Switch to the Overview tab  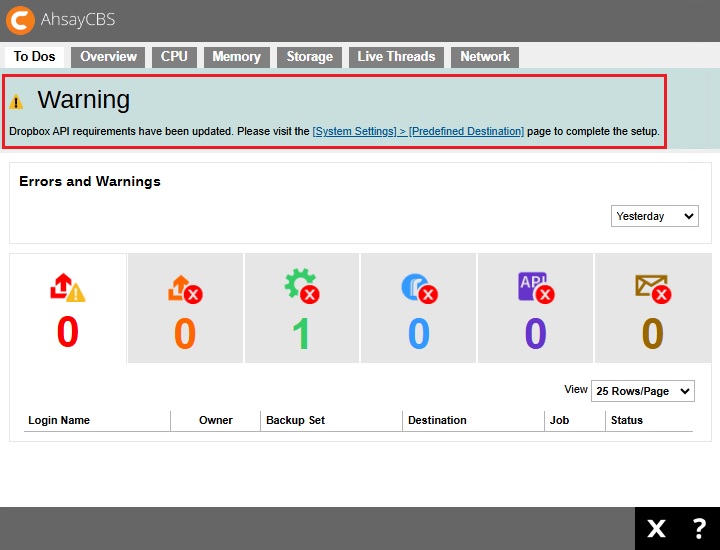click(108, 57)
